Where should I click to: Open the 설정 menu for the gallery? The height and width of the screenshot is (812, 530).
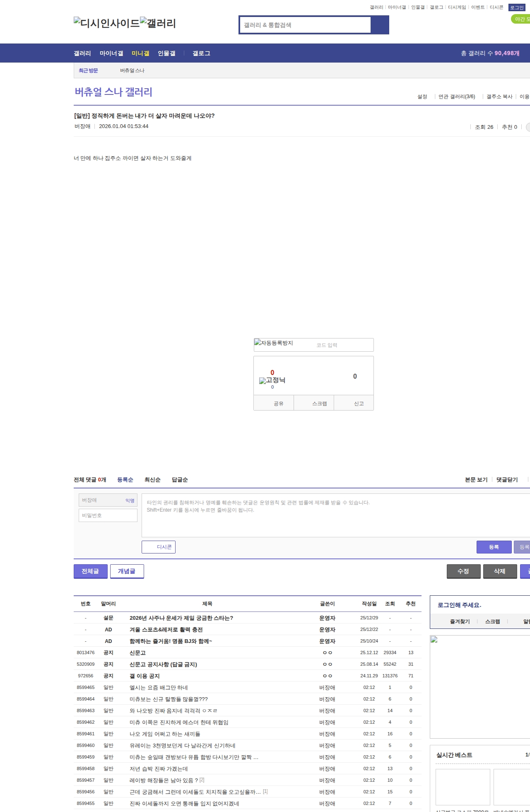coord(422,97)
